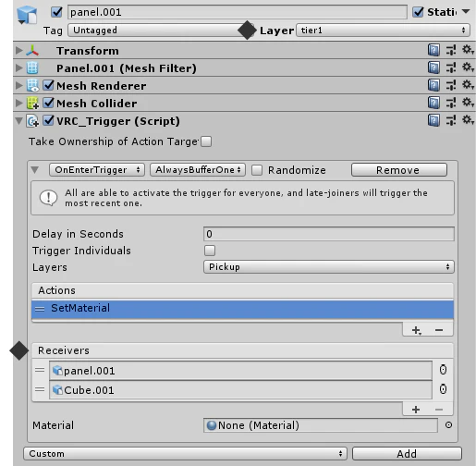Click the Cube.001 receiver field
This screenshot has width=476, height=466.
(x=240, y=390)
